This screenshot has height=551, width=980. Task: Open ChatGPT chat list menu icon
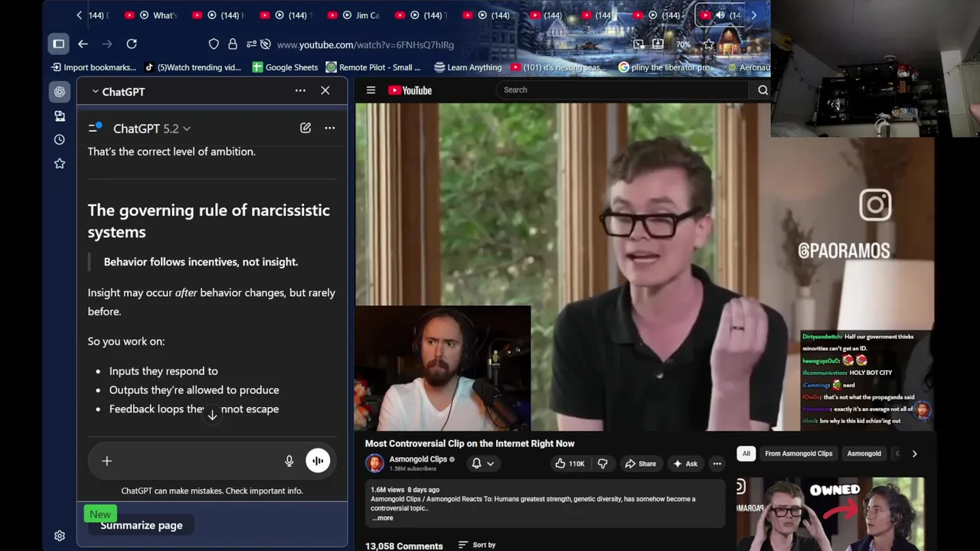coord(95,128)
